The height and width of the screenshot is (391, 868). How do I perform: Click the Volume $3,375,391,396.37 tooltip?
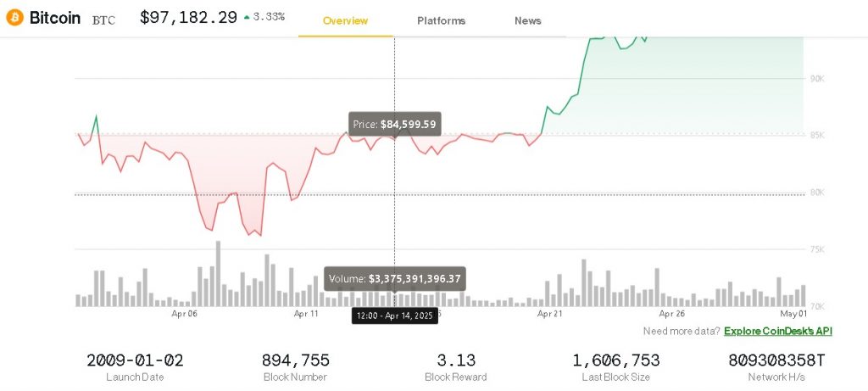click(395, 278)
